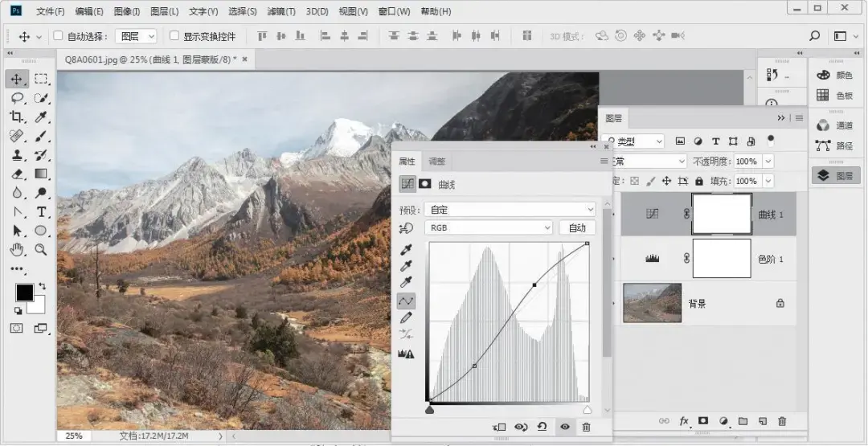Enable the 自动选择 checkbox
Screen dimensions: 868x446
point(58,36)
